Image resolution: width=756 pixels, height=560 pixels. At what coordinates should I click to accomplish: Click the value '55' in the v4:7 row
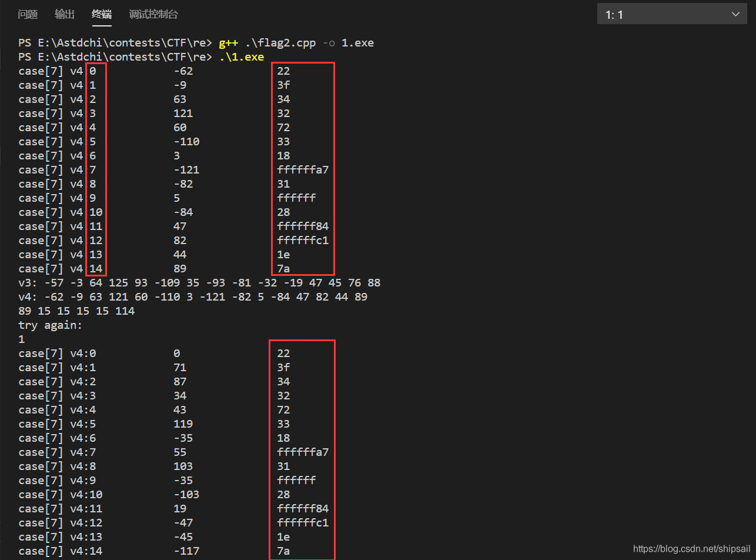point(180,452)
